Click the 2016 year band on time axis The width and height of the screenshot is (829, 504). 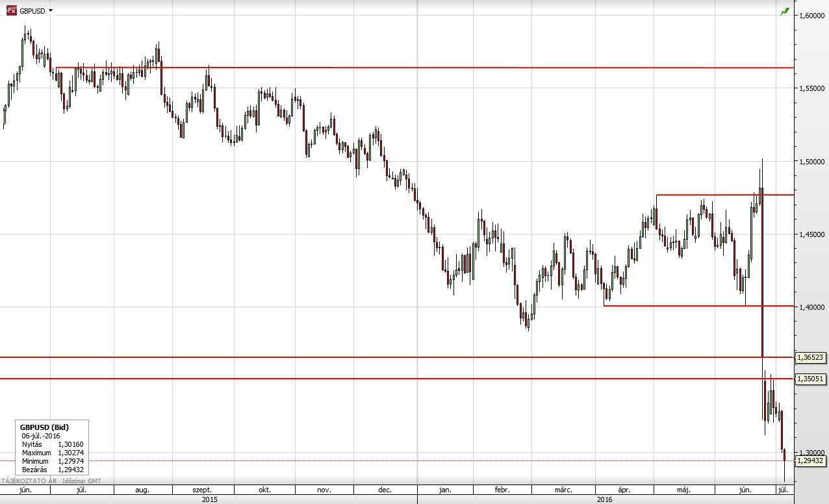604,499
